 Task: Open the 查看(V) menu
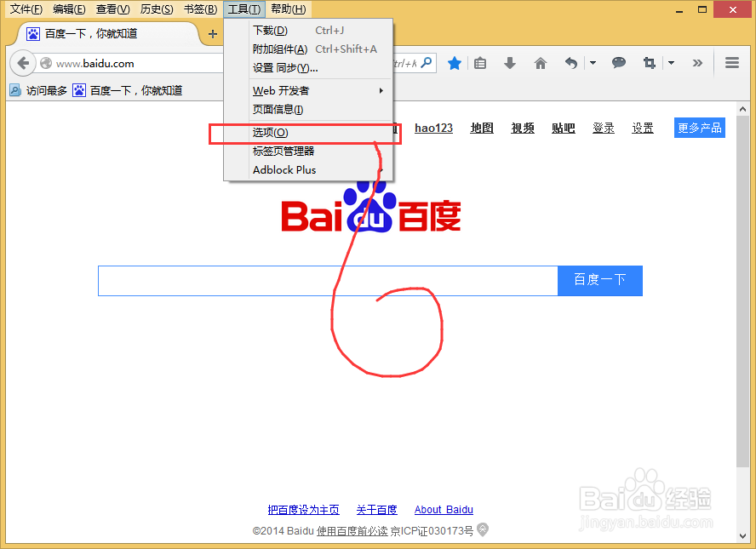coord(113,9)
